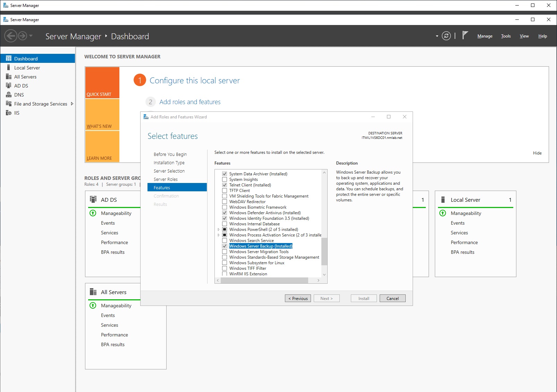Click the Refresh icon in header
Screen dimensions: 557x392
[x=446, y=36]
